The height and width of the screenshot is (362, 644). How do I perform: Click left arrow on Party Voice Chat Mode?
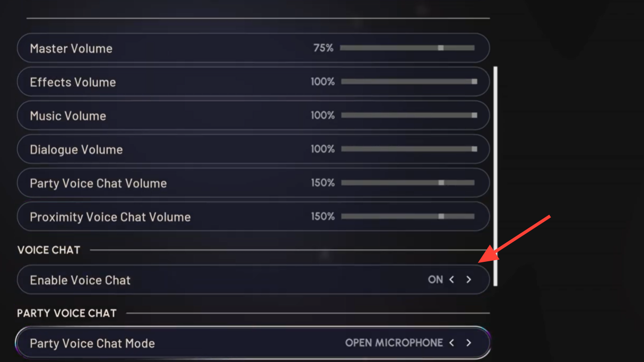[x=452, y=343]
